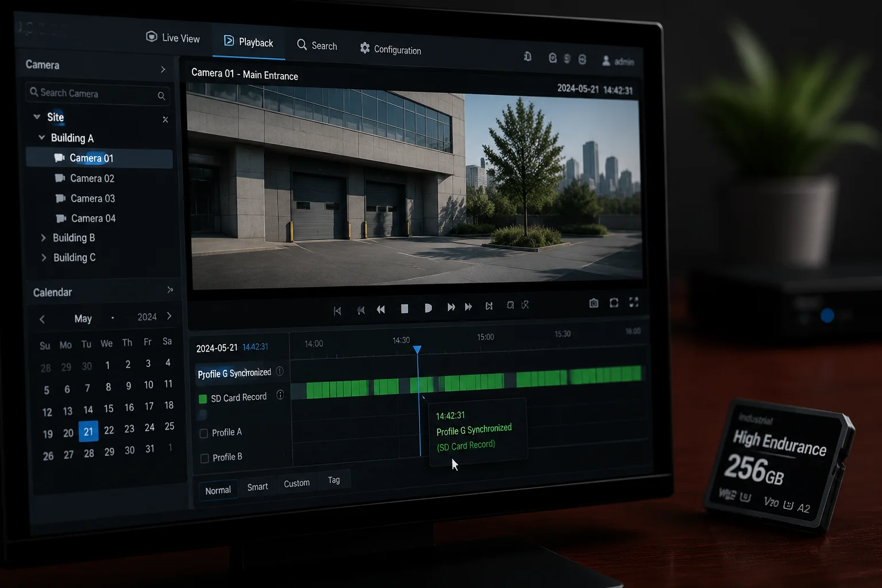Click the timeline at the 14:00 mark

click(314, 344)
